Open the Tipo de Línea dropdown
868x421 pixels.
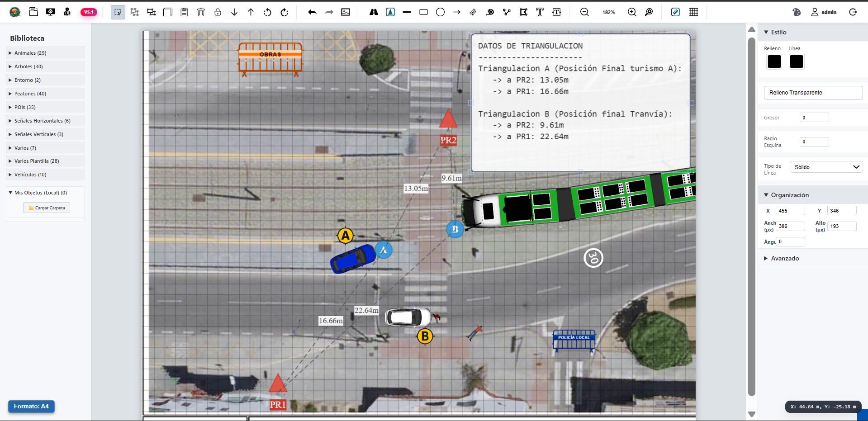coord(826,167)
